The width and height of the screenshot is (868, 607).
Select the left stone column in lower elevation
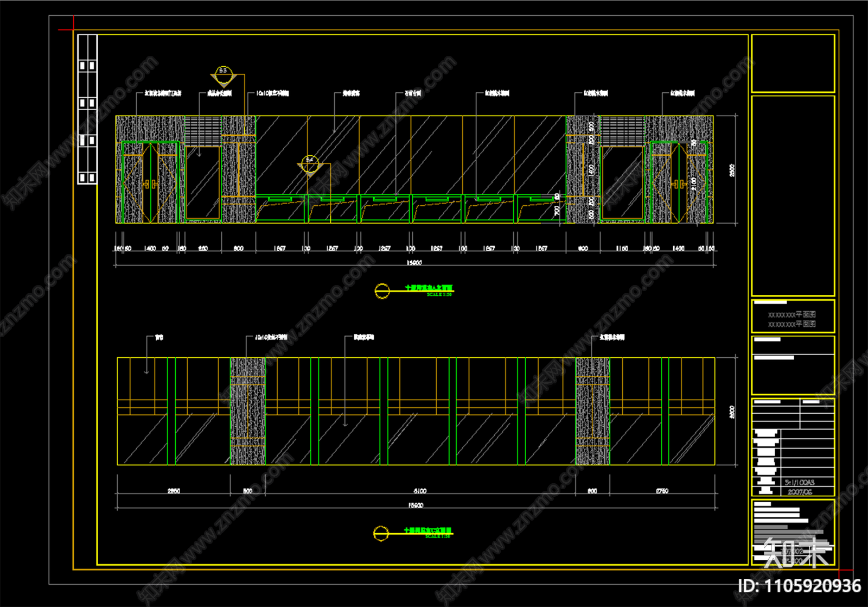tap(248, 411)
